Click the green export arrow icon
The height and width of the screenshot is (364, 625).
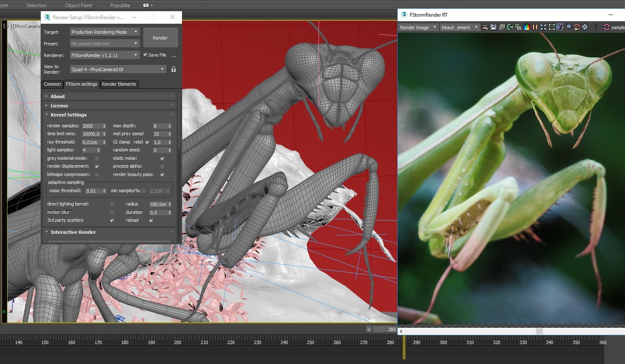[510, 27]
